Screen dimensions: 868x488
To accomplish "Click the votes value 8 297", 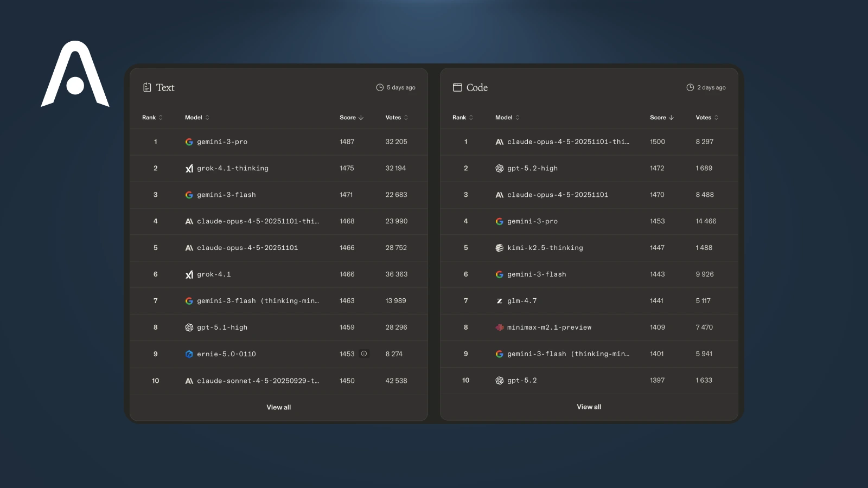I will pos(705,142).
